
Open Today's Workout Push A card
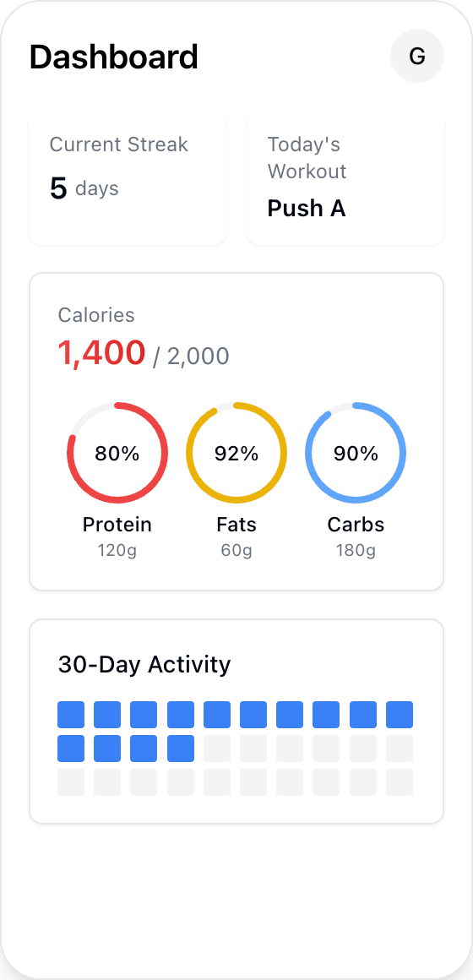[x=345, y=179]
